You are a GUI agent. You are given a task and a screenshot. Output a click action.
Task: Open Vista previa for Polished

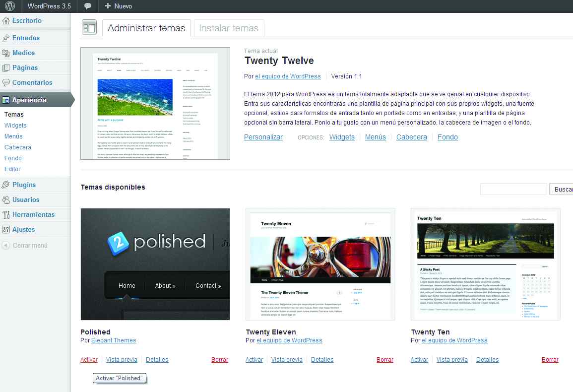pos(122,360)
